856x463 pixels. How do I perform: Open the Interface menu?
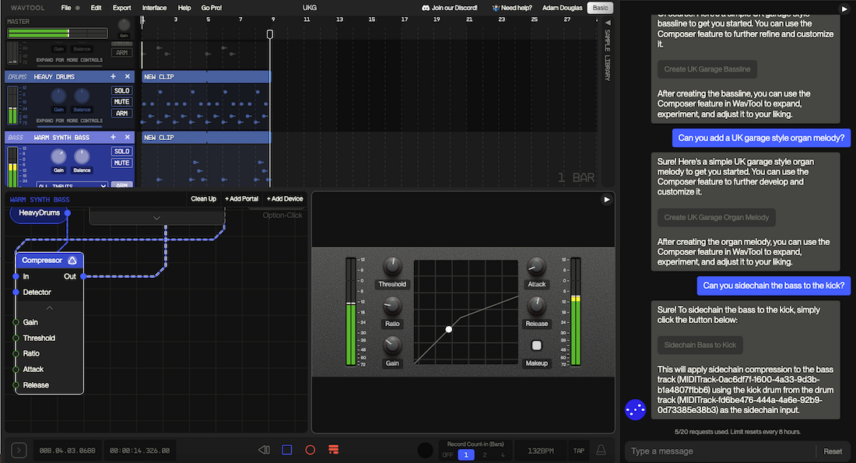click(154, 8)
